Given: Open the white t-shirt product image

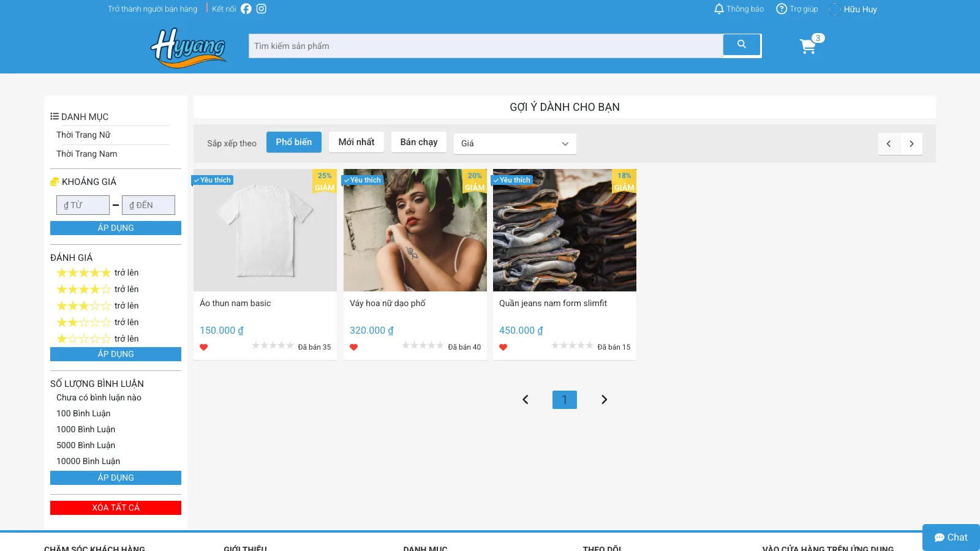Looking at the screenshot, I should click(x=265, y=230).
